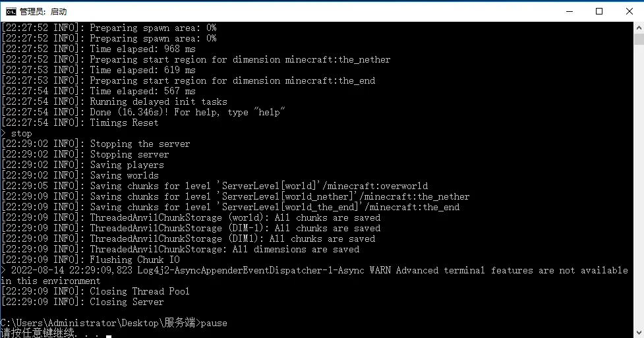The width and height of the screenshot is (644, 338).
Task: Click the empty scrollbar track below the thumb
Action: [638, 198]
